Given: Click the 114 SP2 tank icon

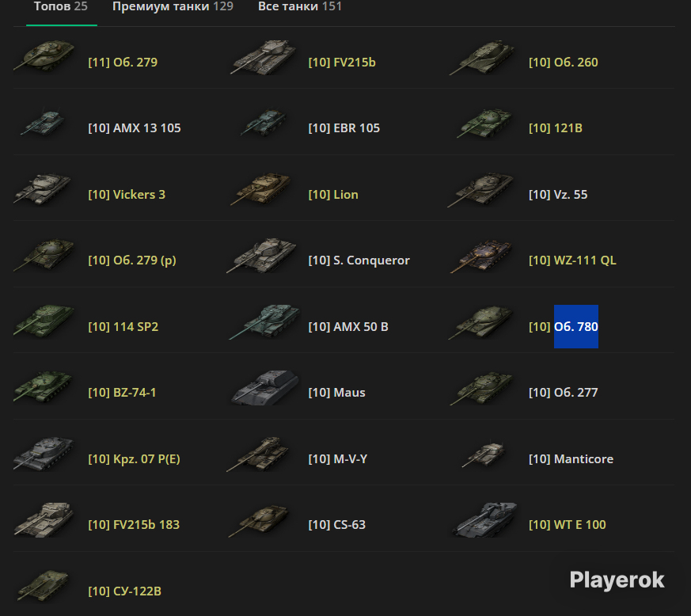Looking at the screenshot, I should [x=44, y=321].
